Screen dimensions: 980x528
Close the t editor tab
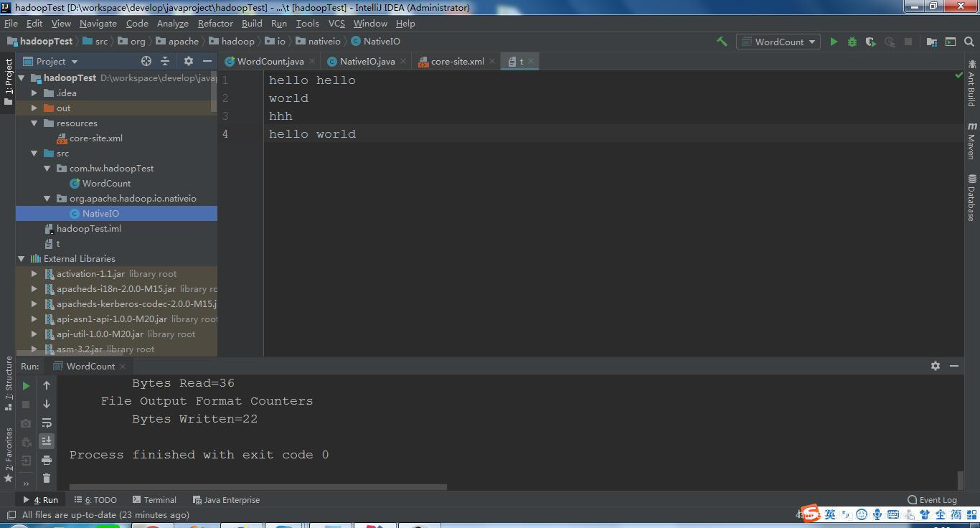coord(531,61)
